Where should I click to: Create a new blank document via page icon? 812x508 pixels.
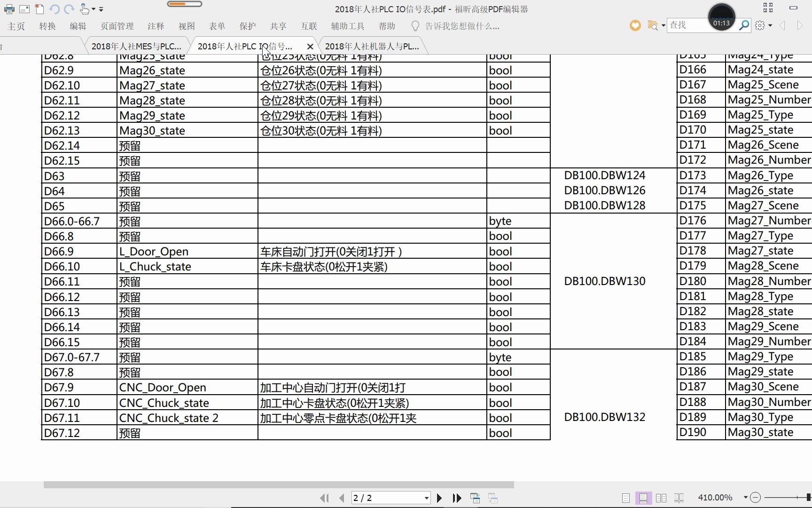39,9
